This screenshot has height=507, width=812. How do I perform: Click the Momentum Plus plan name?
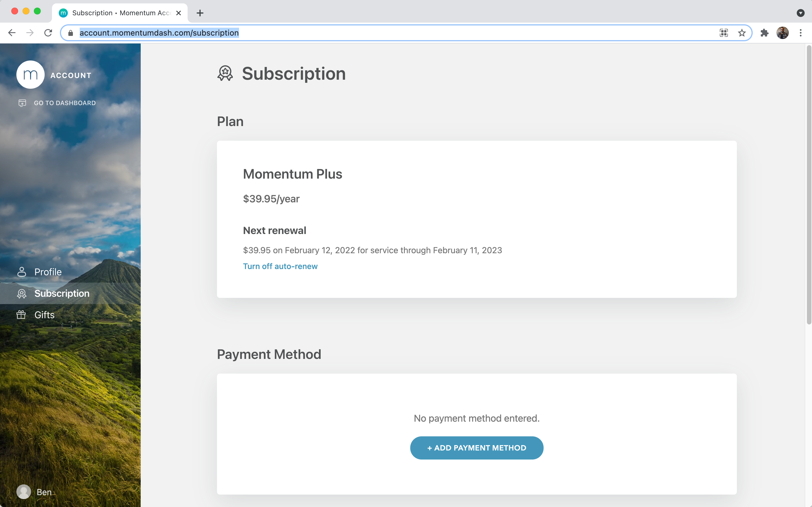292,174
